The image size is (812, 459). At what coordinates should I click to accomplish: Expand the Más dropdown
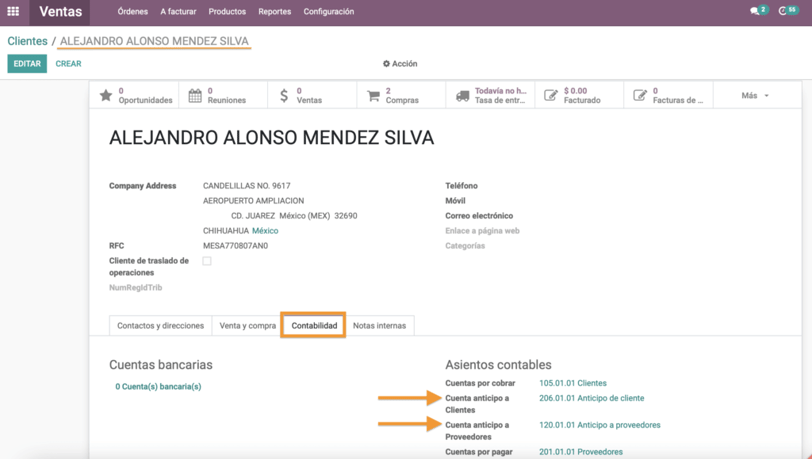pyautogui.click(x=755, y=95)
